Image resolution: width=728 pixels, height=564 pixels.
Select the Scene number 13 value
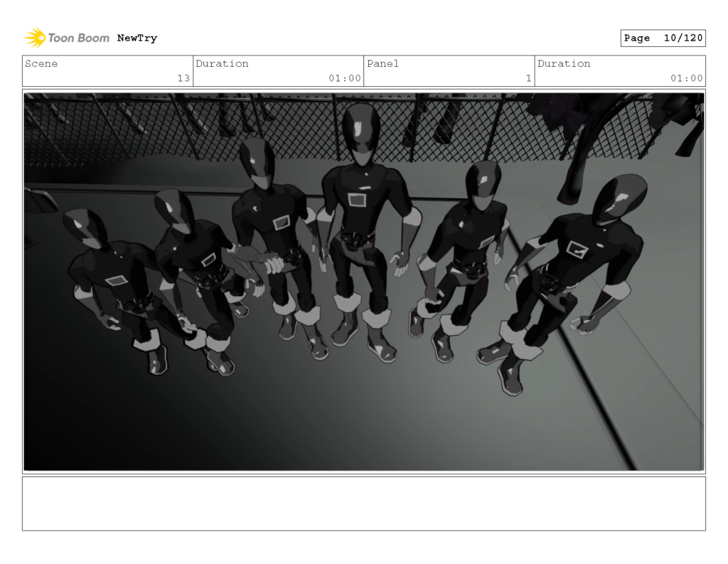coord(183,78)
